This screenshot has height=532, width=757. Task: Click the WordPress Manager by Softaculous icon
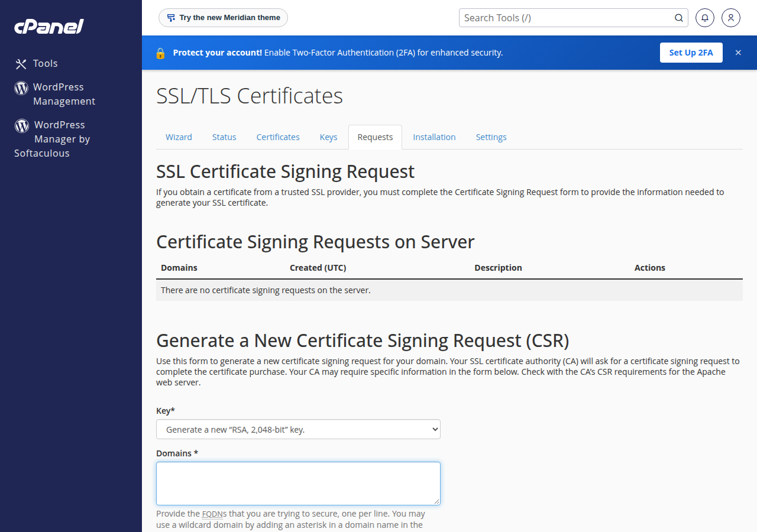point(22,125)
